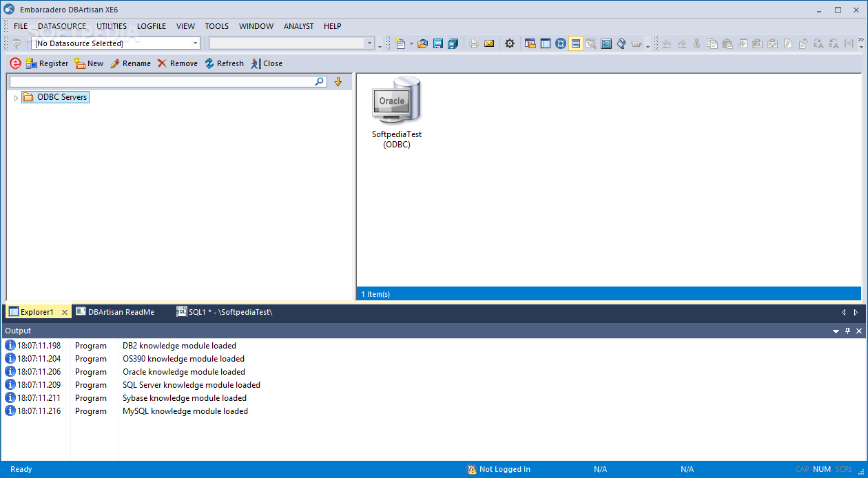This screenshot has height=478, width=868.
Task: Toggle the highlighted Output window icon
Action: [576, 43]
